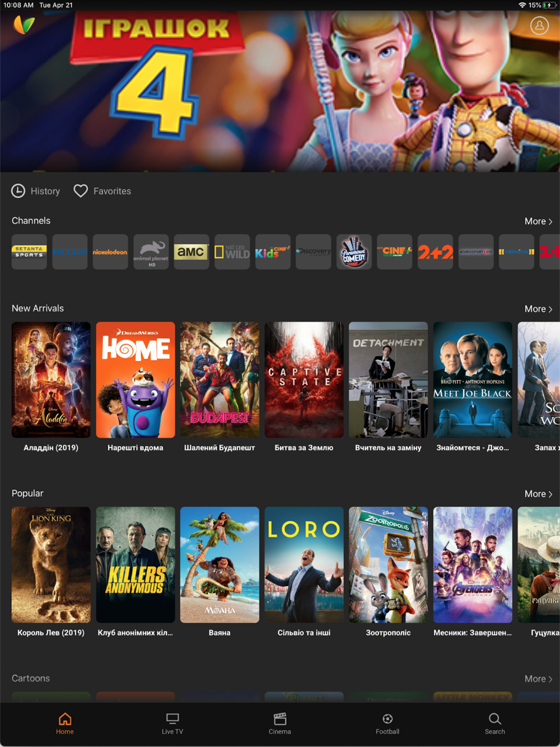560x747 pixels.
Task: Open the DreamWorks Home poster
Action: tap(136, 380)
